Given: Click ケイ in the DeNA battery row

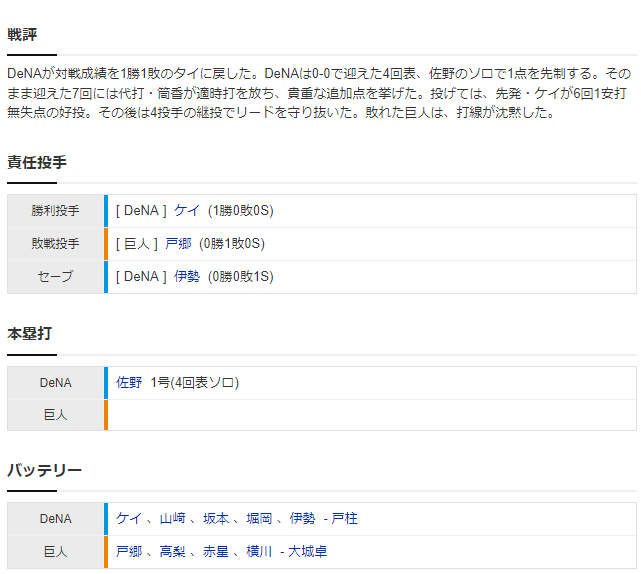Looking at the screenshot, I should [129, 518].
